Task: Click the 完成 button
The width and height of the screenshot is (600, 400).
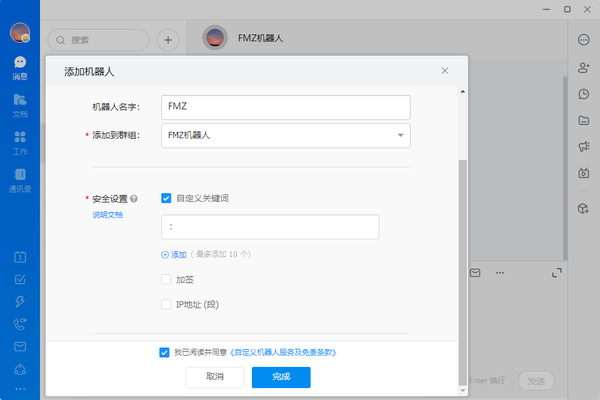Action: pyautogui.click(x=280, y=377)
